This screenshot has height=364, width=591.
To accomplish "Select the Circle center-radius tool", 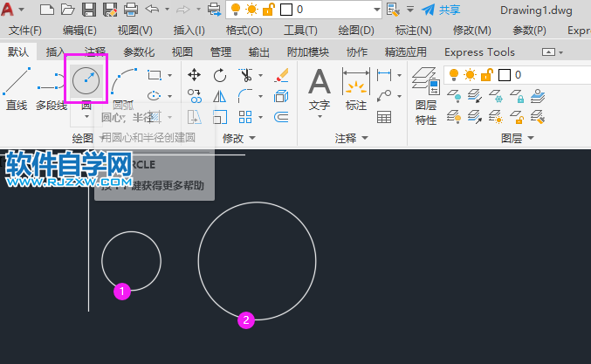I will coord(86,80).
